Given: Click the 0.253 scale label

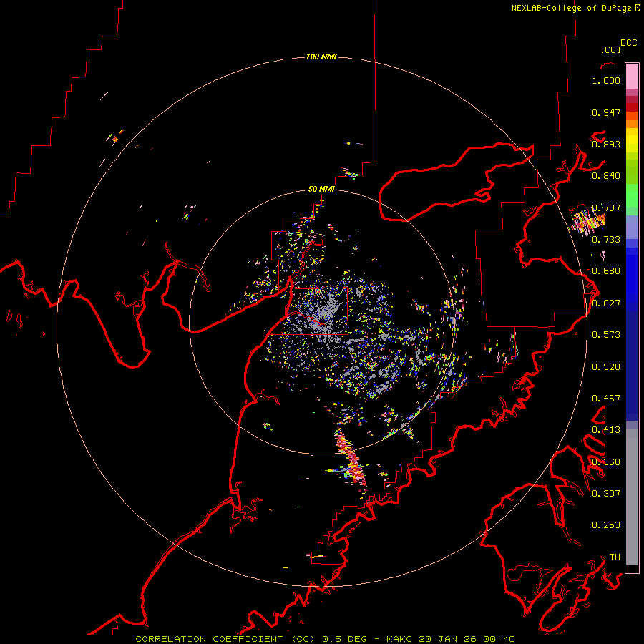Looking at the screenshot, I should [606, 525].
